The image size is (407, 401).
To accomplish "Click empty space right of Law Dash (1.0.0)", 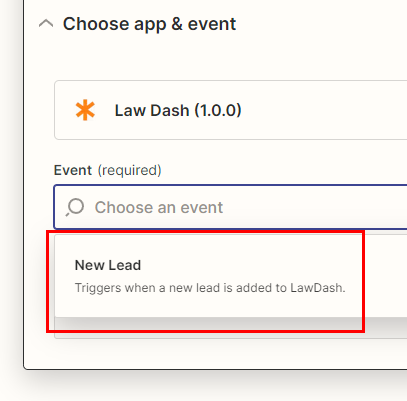I will pos(323,110).
